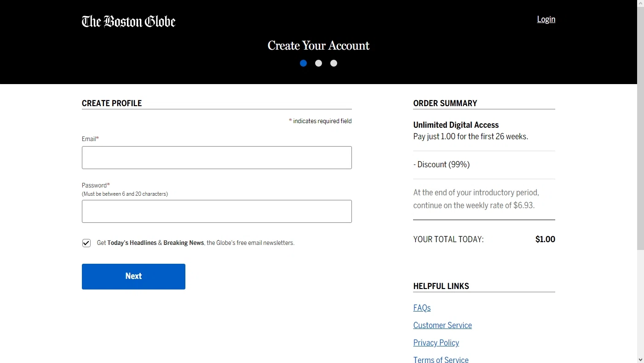Click the 'Password*' field label

click(x=96, y=185)
